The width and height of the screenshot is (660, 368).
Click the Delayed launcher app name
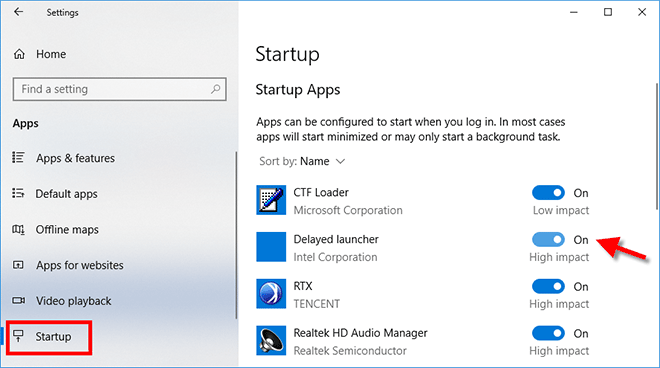click(x=336, y=239)
